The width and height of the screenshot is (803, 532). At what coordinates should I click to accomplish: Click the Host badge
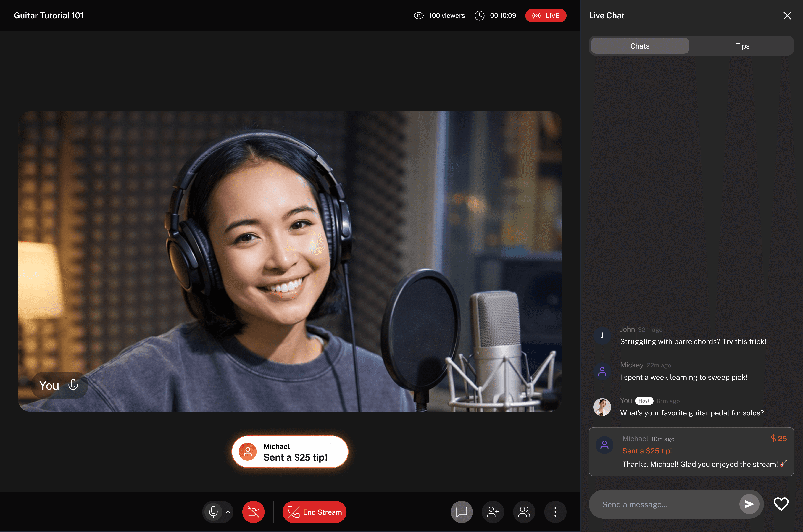[x=644, y=401]
